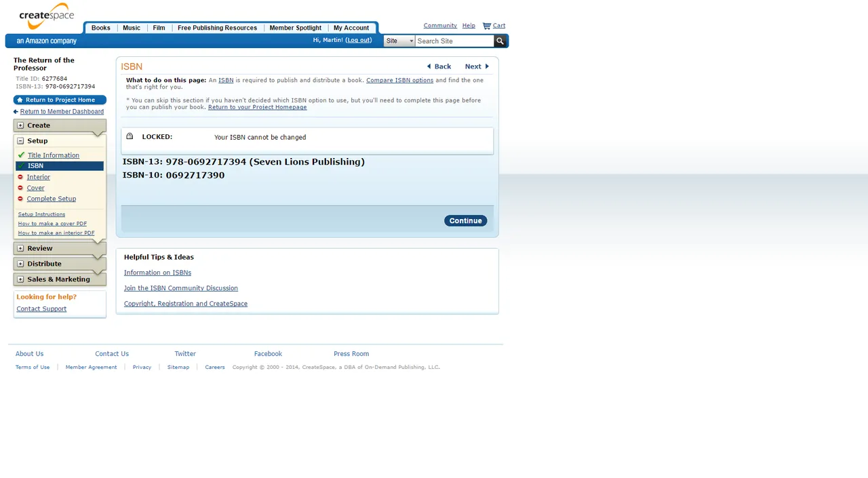
Task: Open the Member Spotlight tab
Action: point(296,28)
